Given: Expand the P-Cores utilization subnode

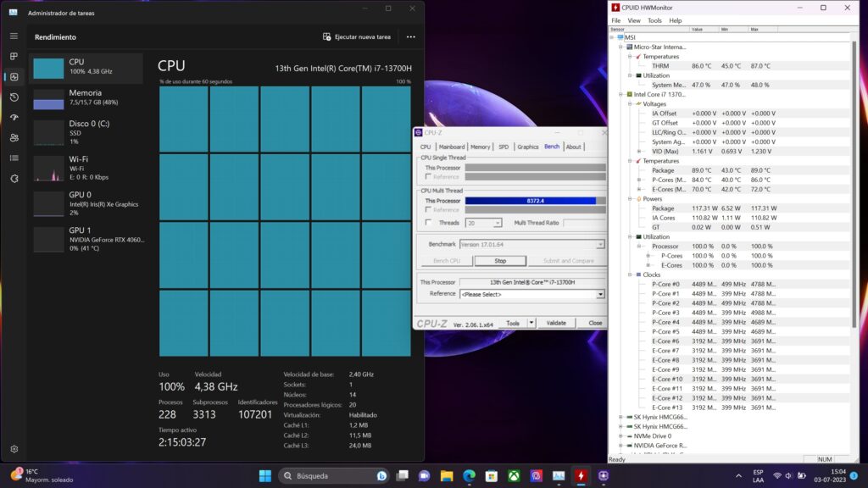Looking at the screenshot, I should coord(648,256).
